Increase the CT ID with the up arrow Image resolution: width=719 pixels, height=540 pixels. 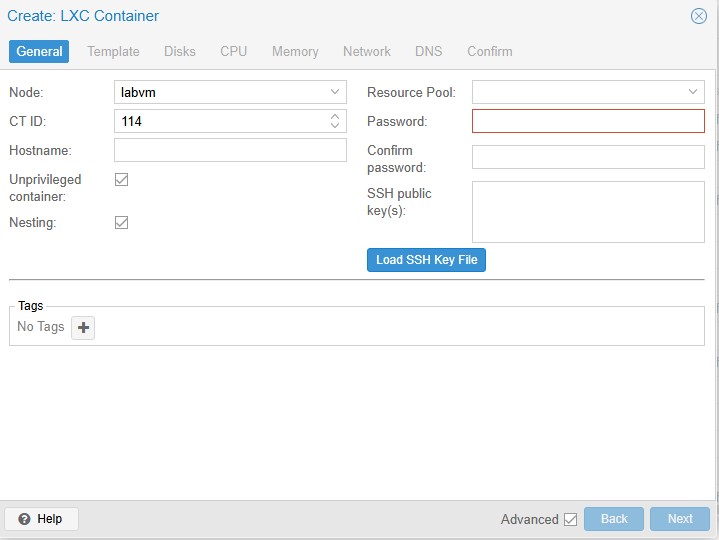pos(335,116)
